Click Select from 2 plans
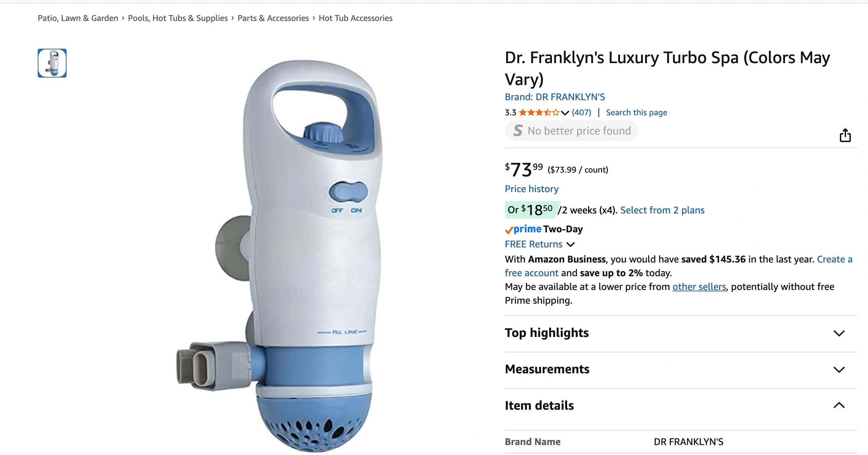 coord(662,210)
